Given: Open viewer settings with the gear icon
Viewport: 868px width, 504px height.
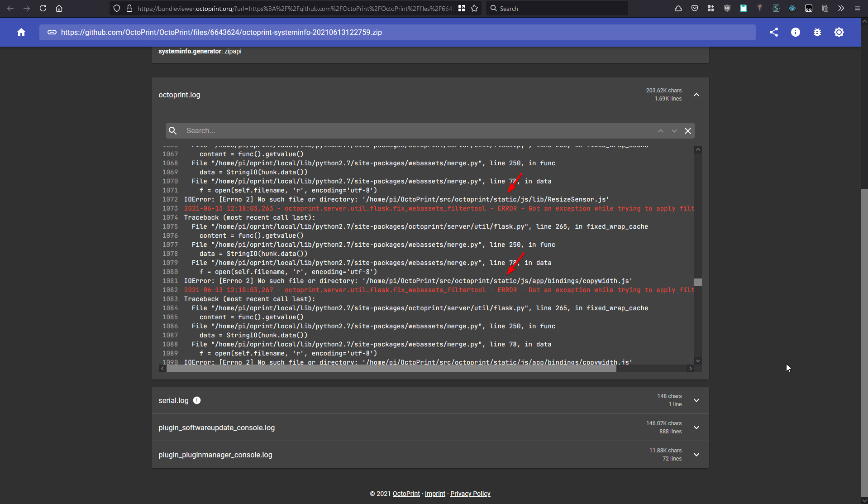Looking at the screenshot, I should point(839,32).
